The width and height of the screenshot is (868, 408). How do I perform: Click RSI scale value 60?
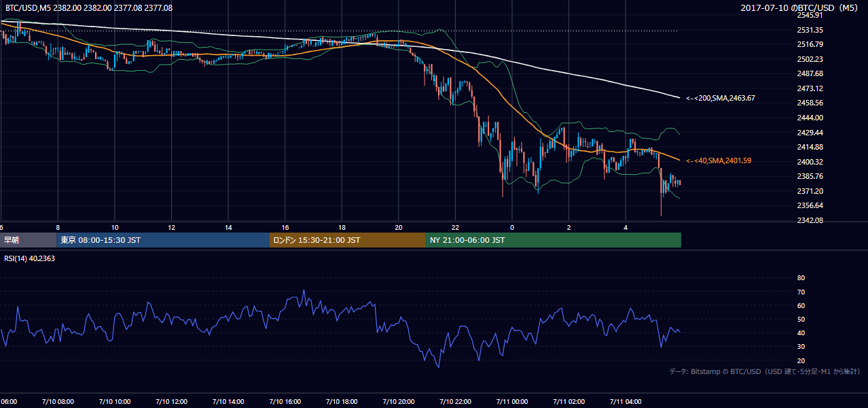[x=801, y=305]
